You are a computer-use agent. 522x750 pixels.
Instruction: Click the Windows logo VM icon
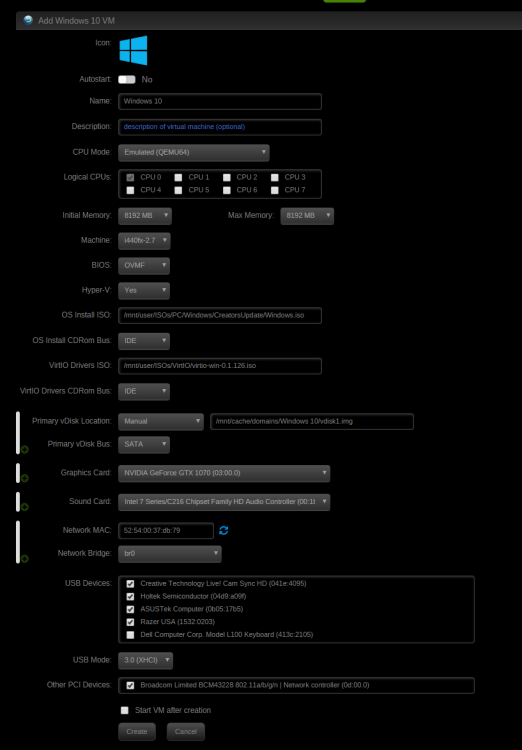133,50
